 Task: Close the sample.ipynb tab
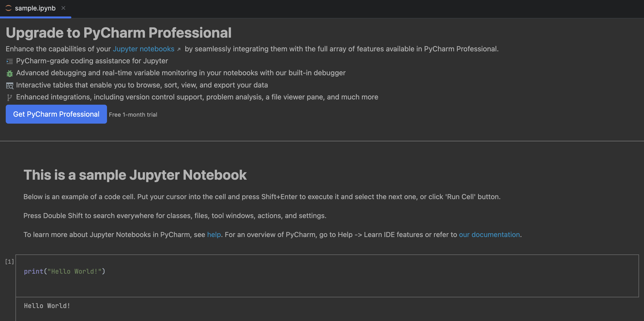[64, 8]
